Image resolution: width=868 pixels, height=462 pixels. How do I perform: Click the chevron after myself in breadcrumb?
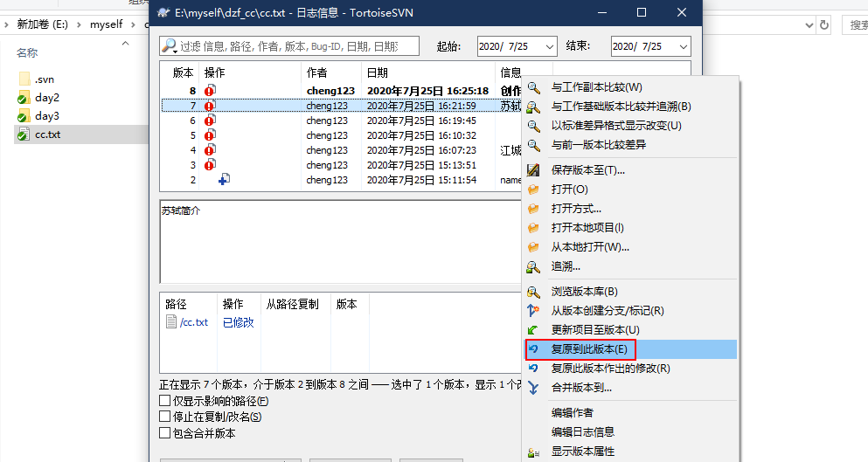134,24
